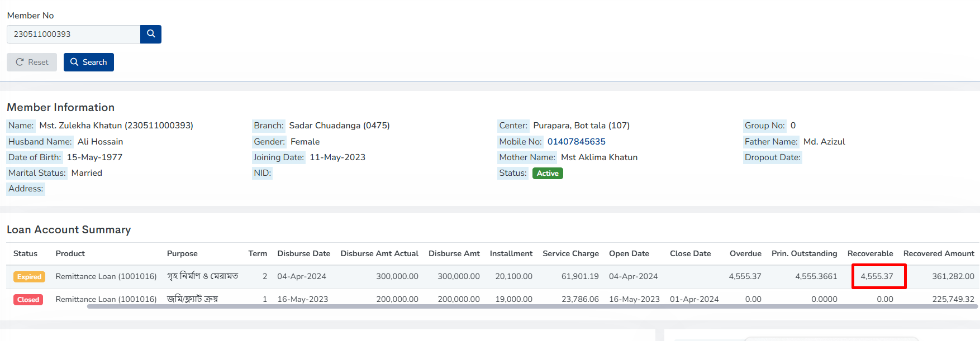Click the Overdue column header

(x=745, y=253)
